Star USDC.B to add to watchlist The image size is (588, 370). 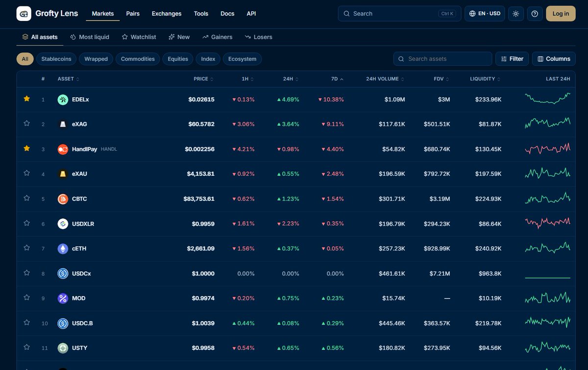(x=27, y=323)
